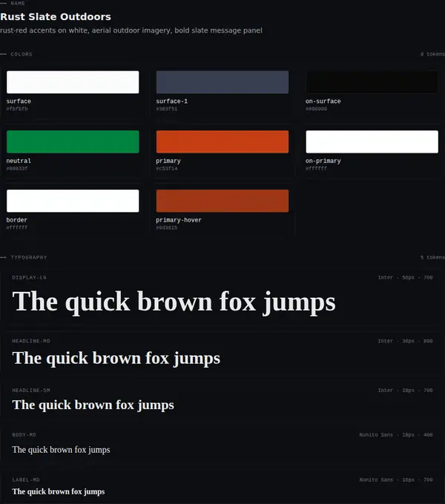Choose the primary rust-orange swatch

(222, 142)
